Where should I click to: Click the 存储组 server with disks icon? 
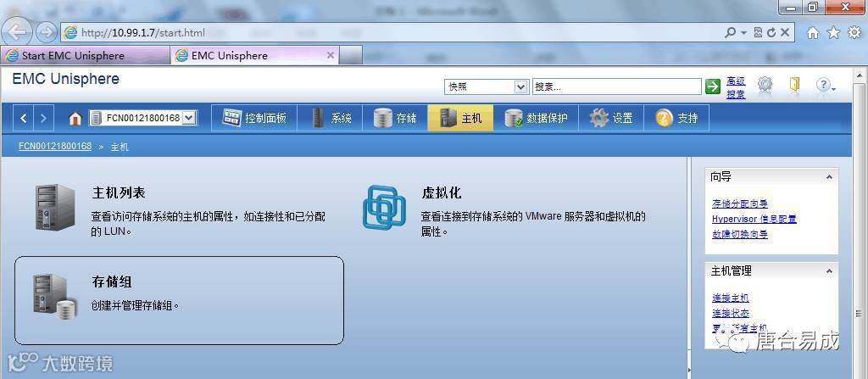click(x=53, y=297)
